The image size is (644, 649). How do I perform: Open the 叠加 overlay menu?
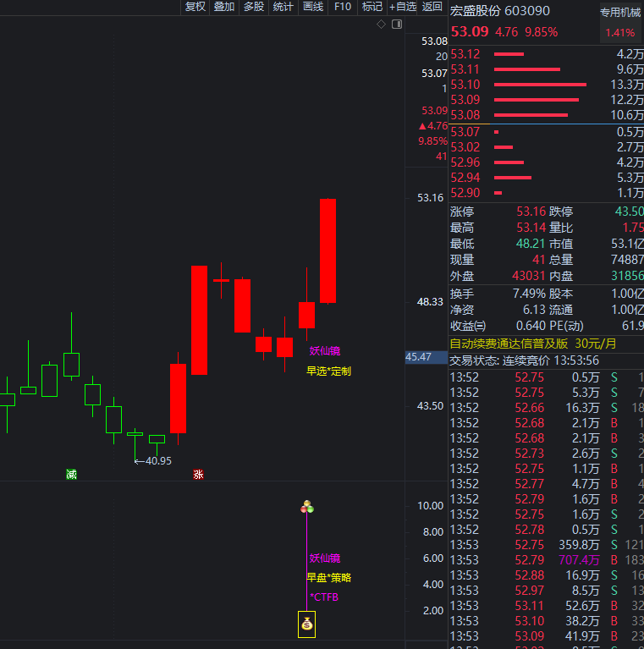[x=224, y=7]
